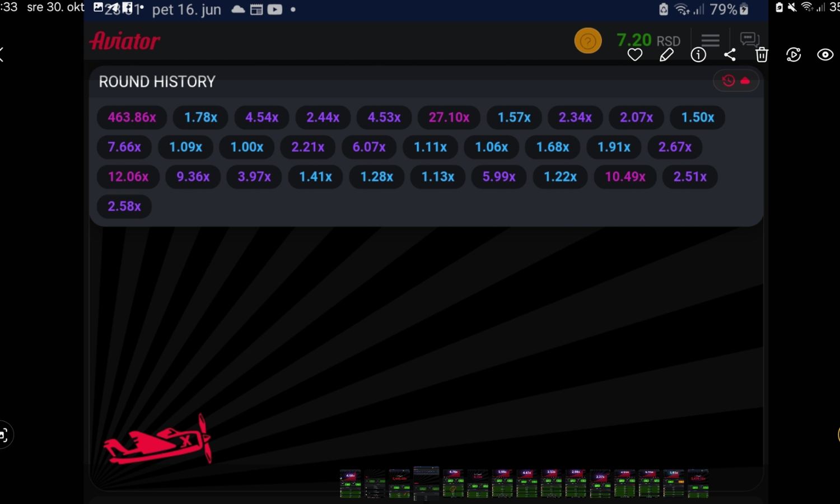Share the image using share icon
840x504 pixels.
(730, 55)
